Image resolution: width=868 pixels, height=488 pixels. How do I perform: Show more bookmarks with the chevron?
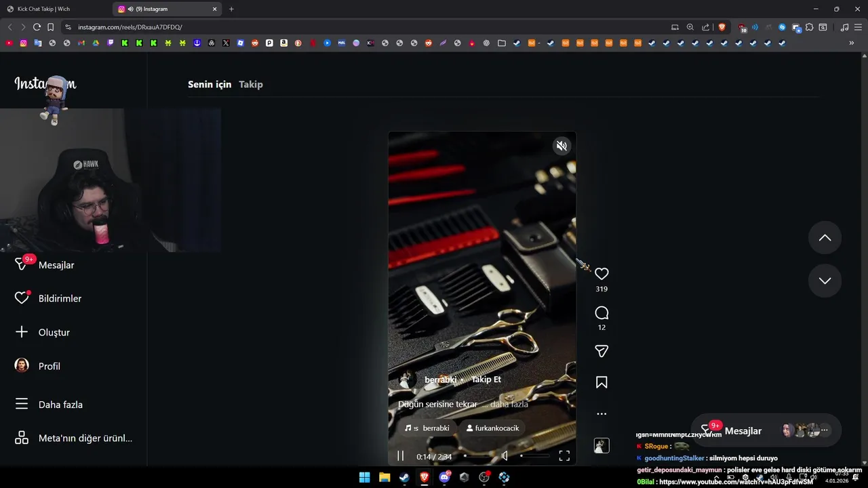point(852,43)
